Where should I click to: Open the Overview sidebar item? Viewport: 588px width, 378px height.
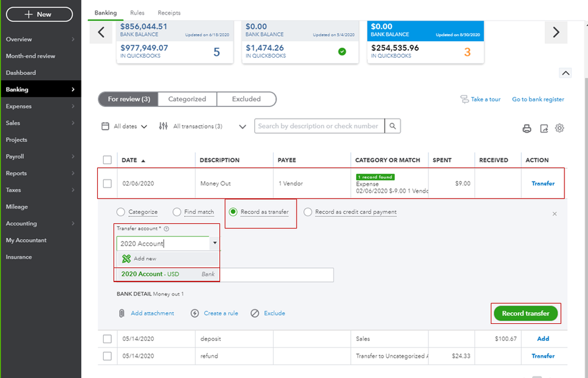[19, 39]
